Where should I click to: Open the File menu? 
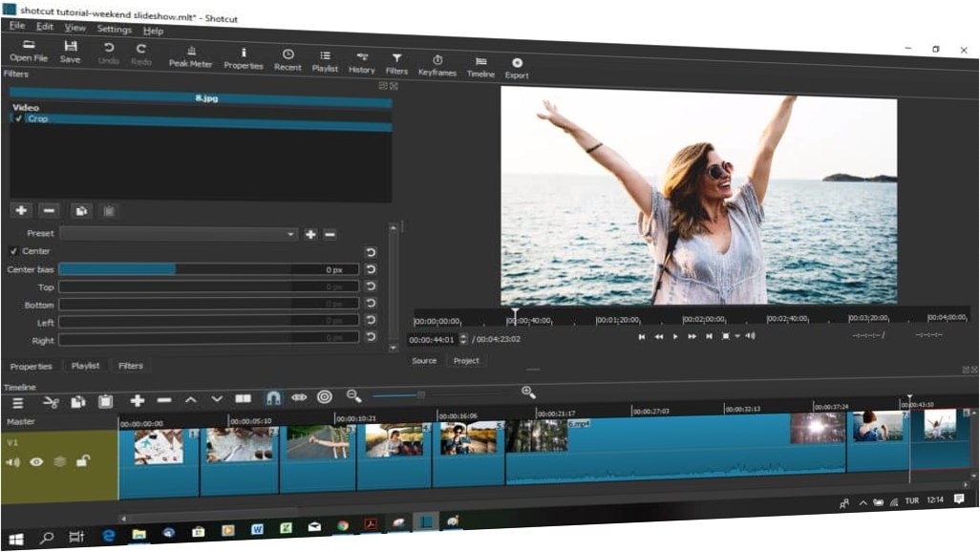click(x=17, y=26)
